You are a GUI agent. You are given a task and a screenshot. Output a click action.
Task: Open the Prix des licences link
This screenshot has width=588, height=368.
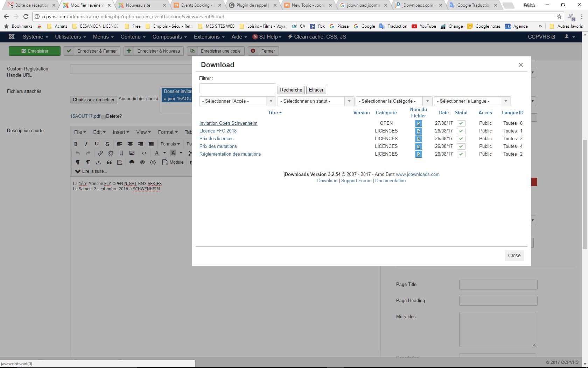[216, 139]
